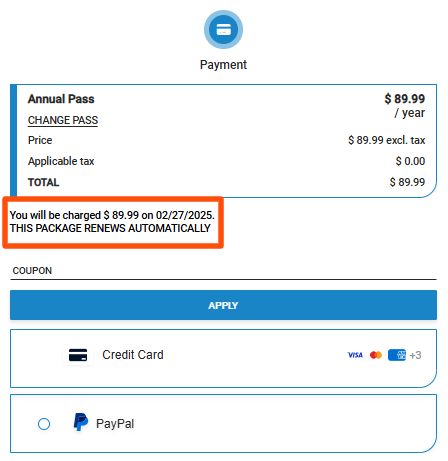Click the Payment step card icon
The image size is (448, 461).
[223, 29]
